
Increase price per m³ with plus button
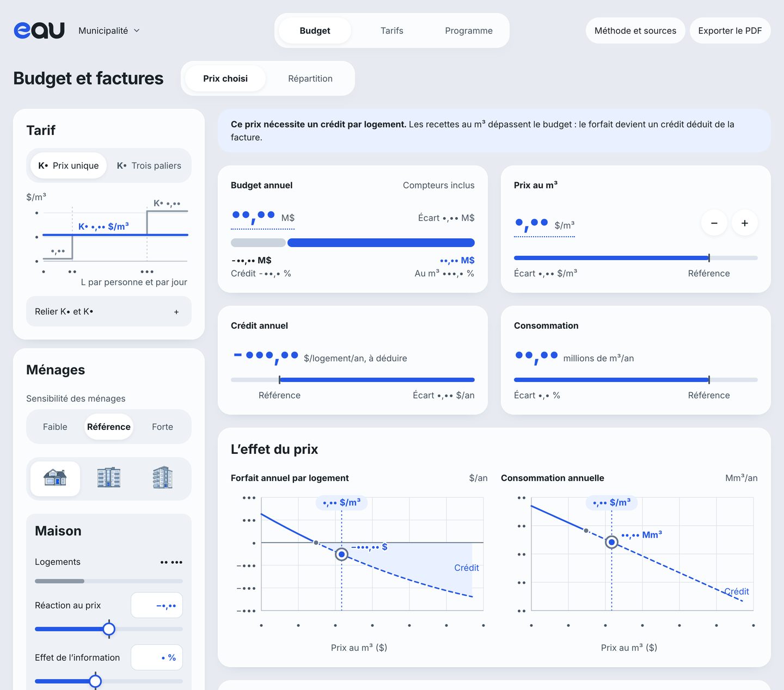745,223
